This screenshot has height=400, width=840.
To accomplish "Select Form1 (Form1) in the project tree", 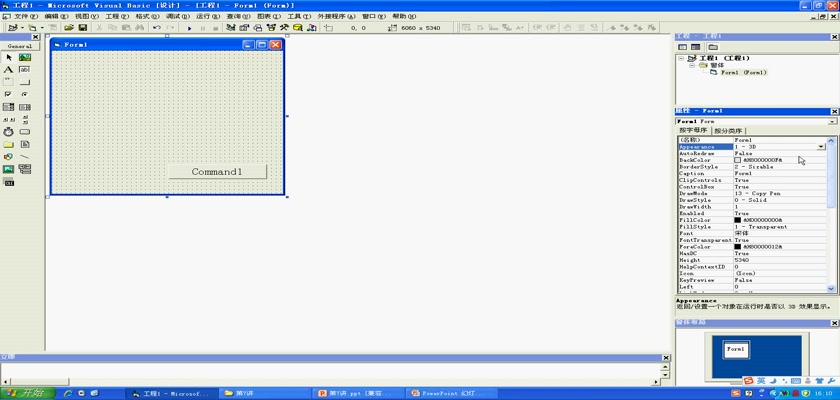I will click(743, 72).
